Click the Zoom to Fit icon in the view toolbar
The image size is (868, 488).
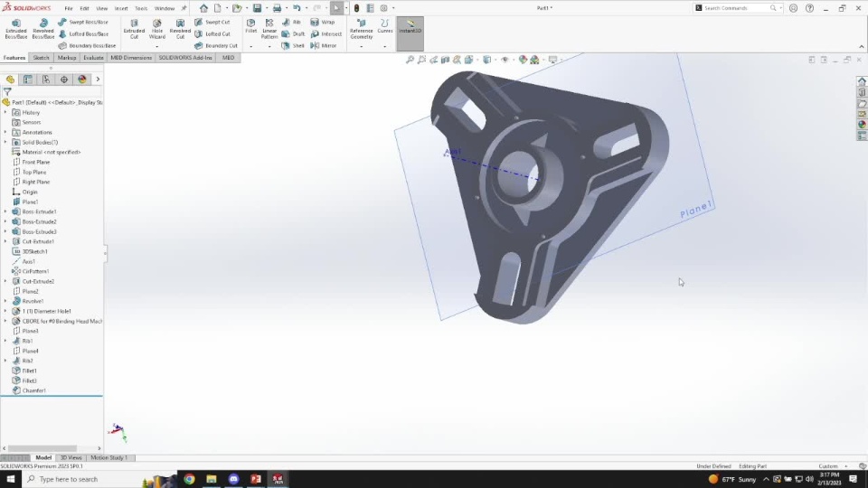tap(410, 60)
